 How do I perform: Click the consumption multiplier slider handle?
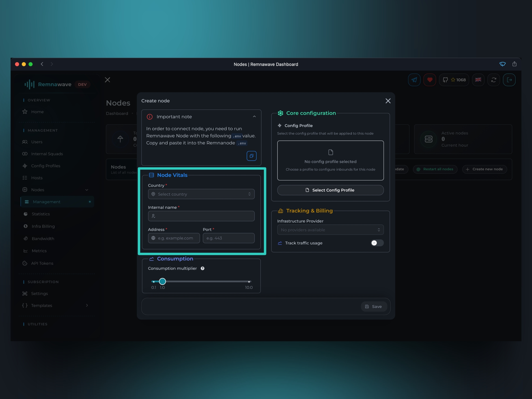(162, 281)
